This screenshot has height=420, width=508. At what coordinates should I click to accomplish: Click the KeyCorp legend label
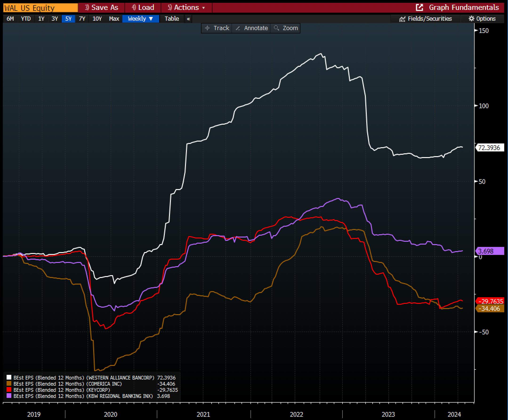[62, 390]
